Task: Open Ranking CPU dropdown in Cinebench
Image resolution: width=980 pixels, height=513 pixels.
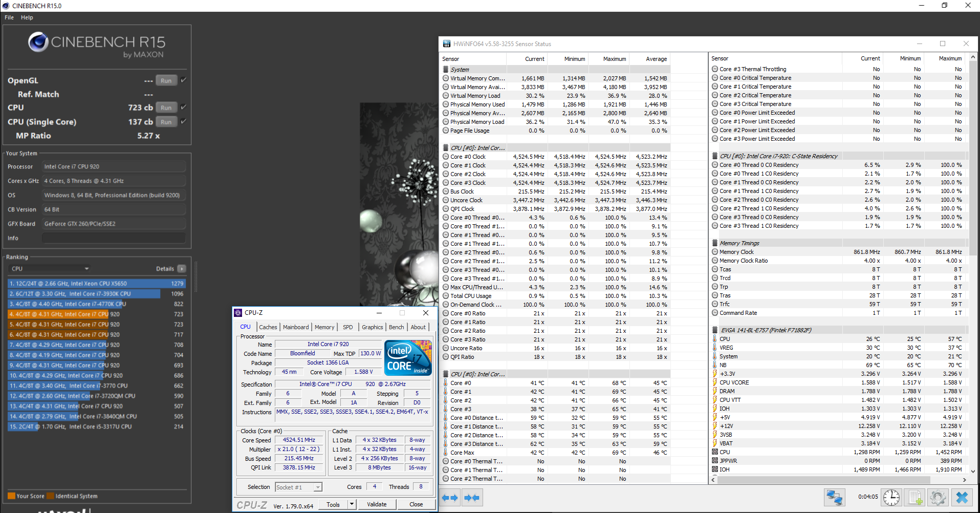Action: [x=50, y=269]
